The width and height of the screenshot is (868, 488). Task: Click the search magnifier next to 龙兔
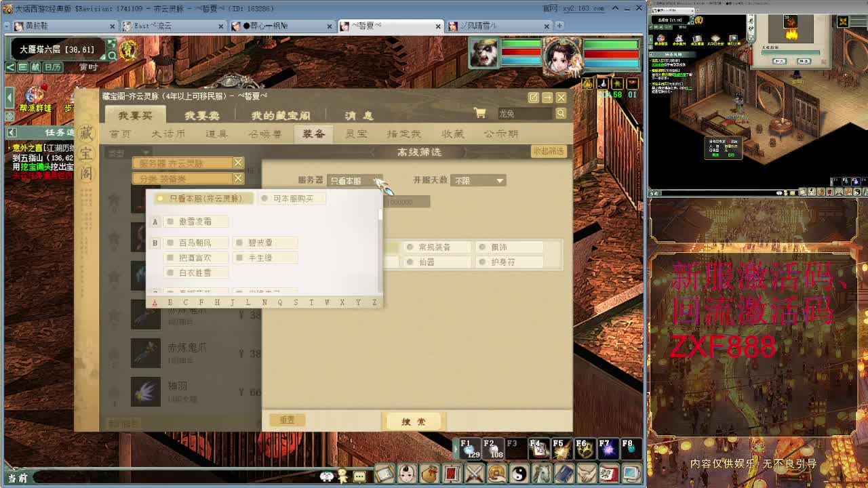[x=561, y=113]
